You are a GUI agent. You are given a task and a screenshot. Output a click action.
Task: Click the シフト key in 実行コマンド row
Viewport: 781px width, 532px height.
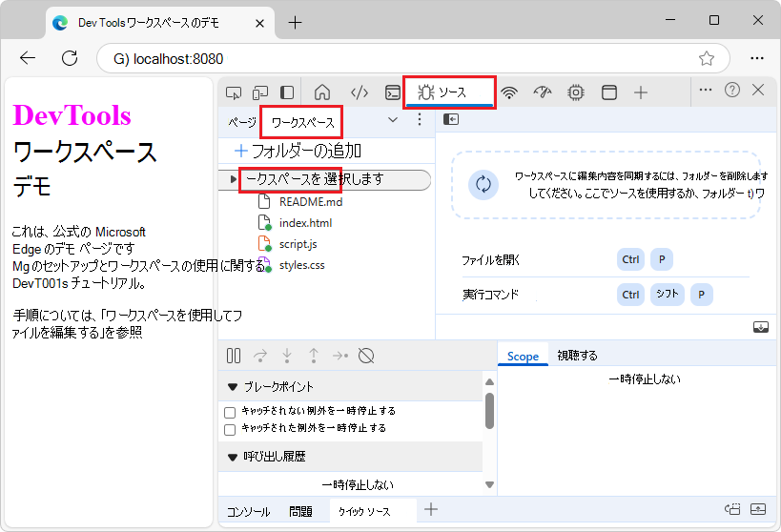click(x=667, y=295)
